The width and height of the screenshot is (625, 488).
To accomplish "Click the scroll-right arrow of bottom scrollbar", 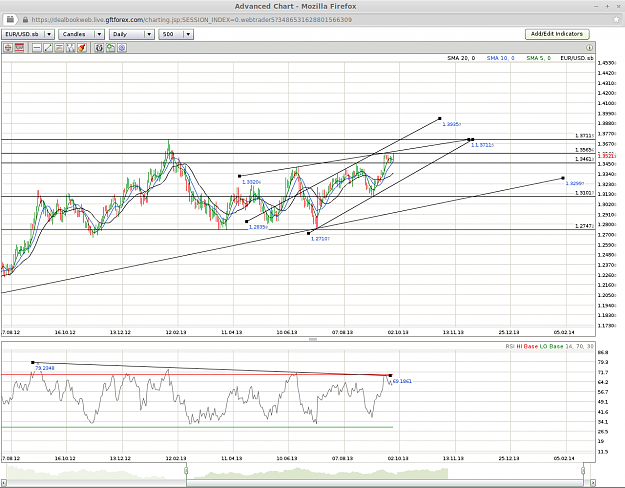I will coord(593,482).
